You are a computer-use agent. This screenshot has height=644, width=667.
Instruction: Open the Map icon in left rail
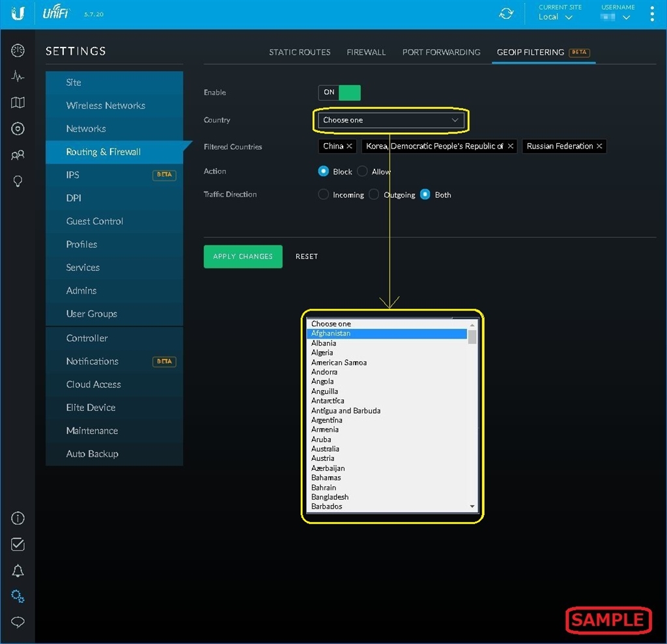pyautogui.click(x=18, y=102)
